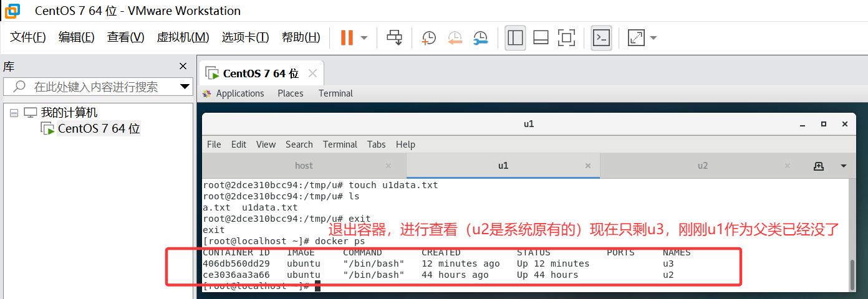The image size is (868, 299).
Task: Select 我的计算机 in the library tree
Action: (69, 113)
